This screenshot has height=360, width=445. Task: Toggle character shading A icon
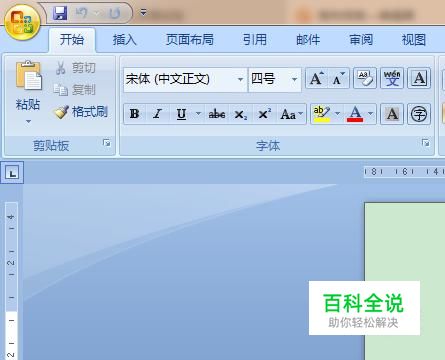(x=392, y=114)
